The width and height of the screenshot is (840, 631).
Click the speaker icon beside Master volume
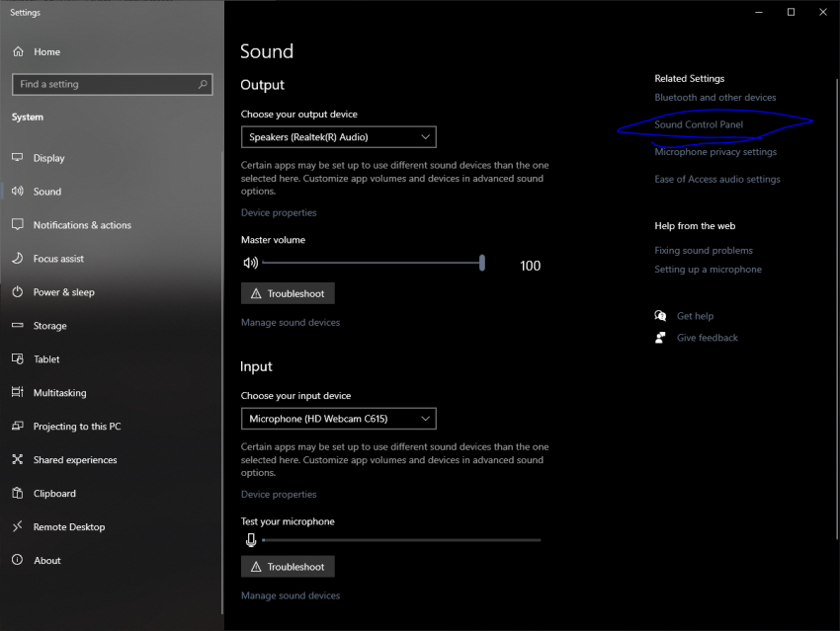tap(250, 264)
